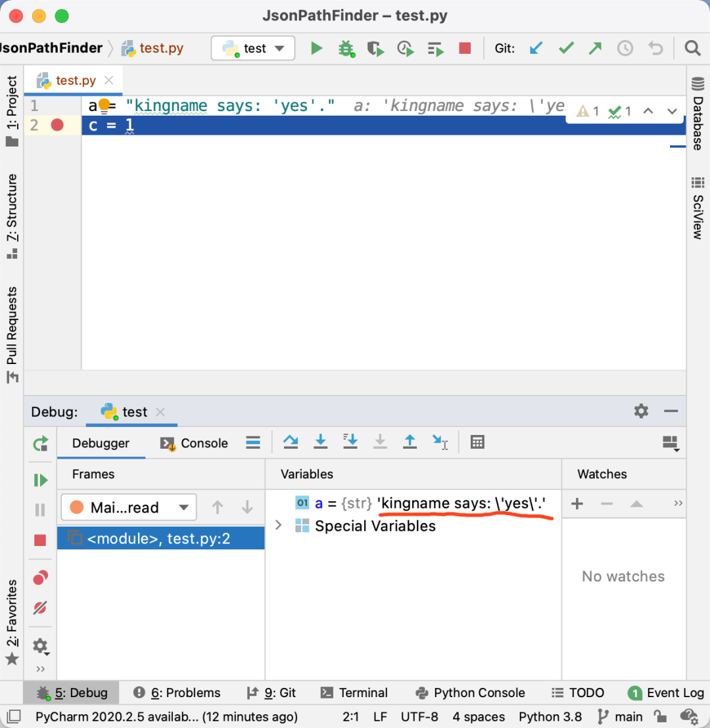Restore layout icon in debugger toolbar
The height and width of the screenshot is (728, 710).
(x=671, y=444)
